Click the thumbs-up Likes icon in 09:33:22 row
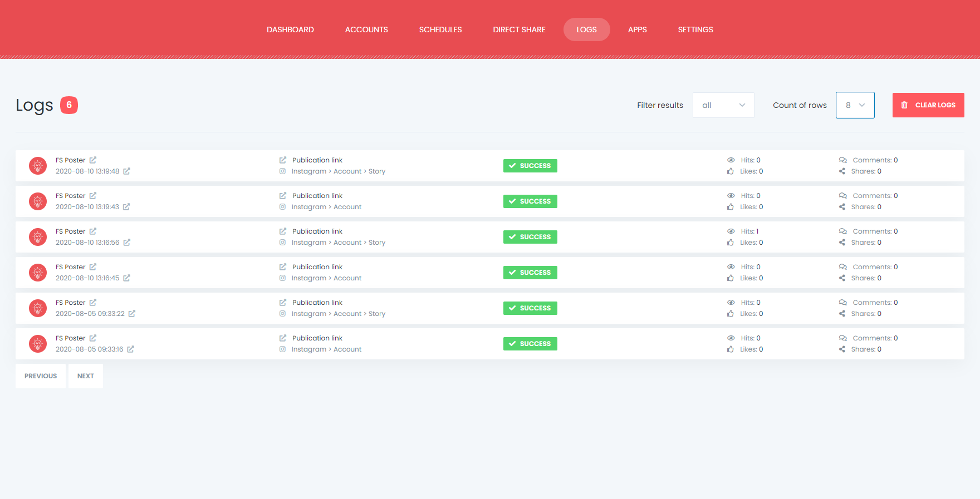Screen dimensions: 980x499 coord(731,314)
